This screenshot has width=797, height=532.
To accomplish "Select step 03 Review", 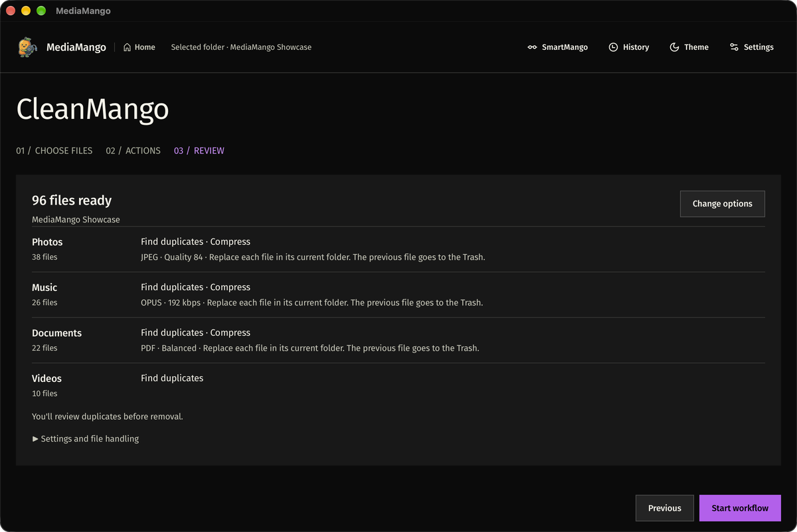I will [199, 151].
